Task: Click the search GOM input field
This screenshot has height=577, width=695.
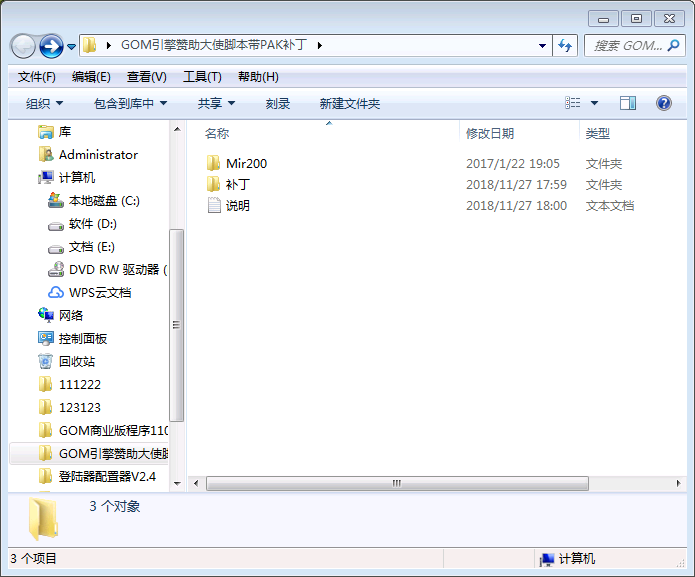Action: 628,46
